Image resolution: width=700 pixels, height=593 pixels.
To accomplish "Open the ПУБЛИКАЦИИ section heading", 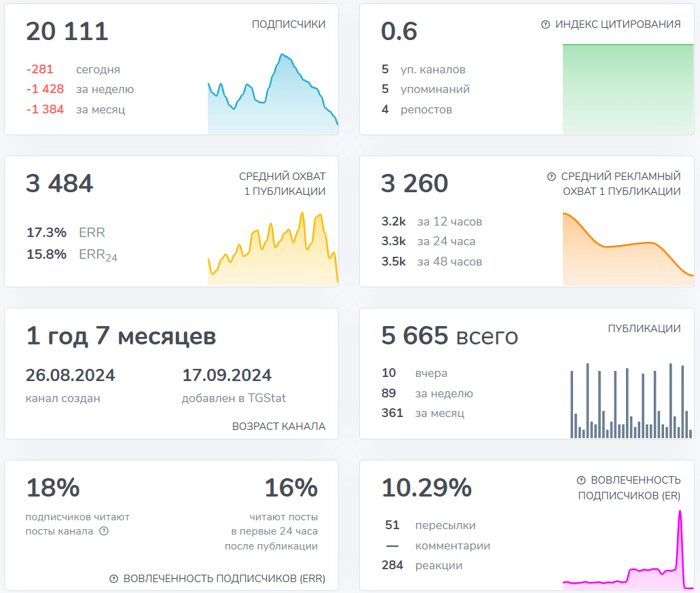I will click(644, 329).
